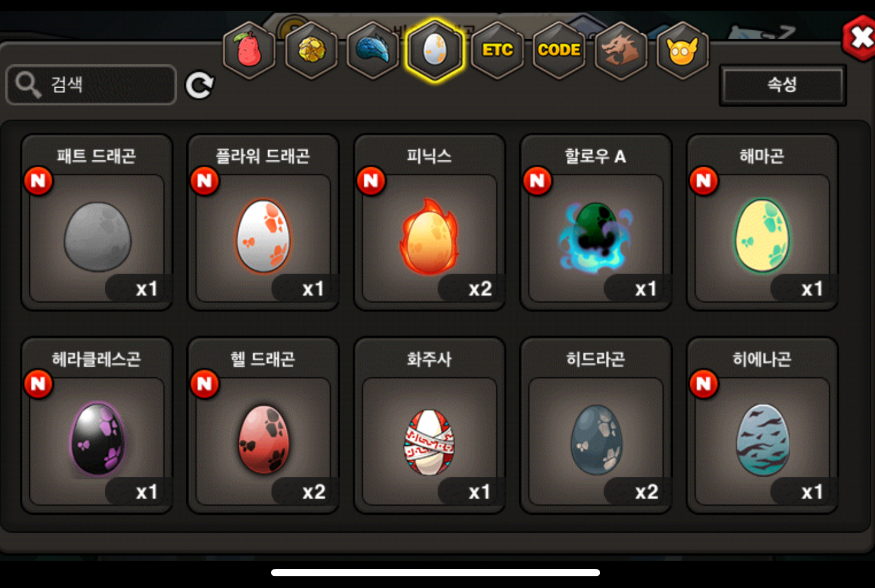Select the 히드라곤 dark blue egg
The image size is (875, 588).
[x=595, y=426]
